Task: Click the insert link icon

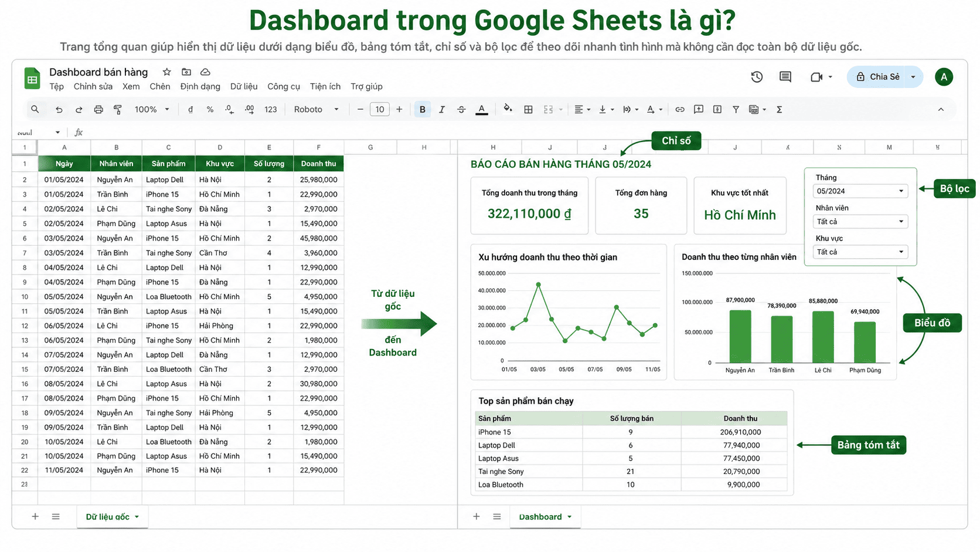Action: click(x=680, y=110)
